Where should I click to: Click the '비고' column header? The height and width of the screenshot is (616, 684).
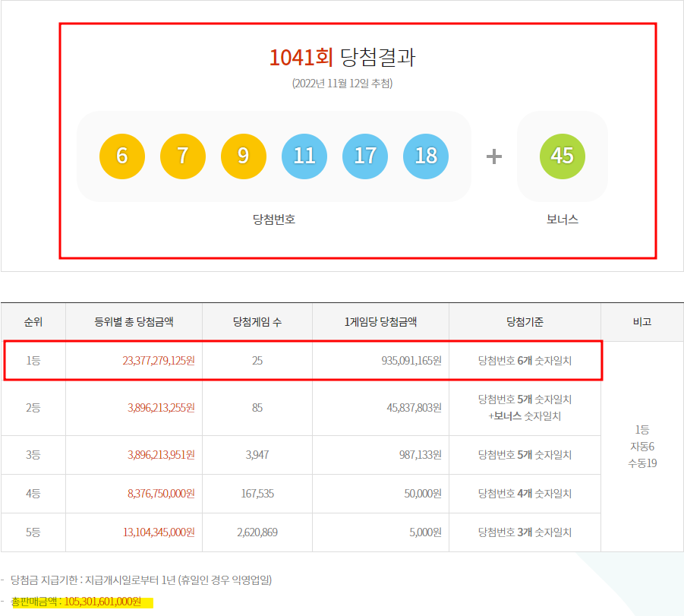642,322
